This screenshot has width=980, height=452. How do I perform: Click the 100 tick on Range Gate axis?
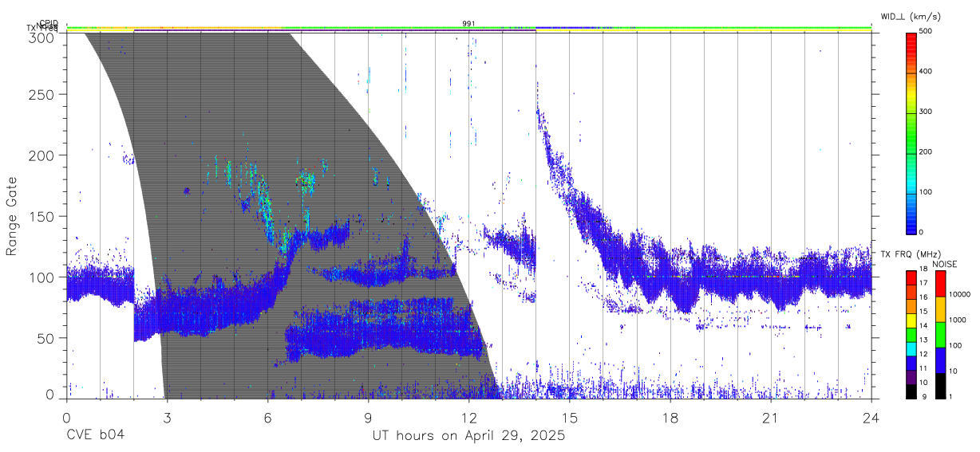click(42, 277)
